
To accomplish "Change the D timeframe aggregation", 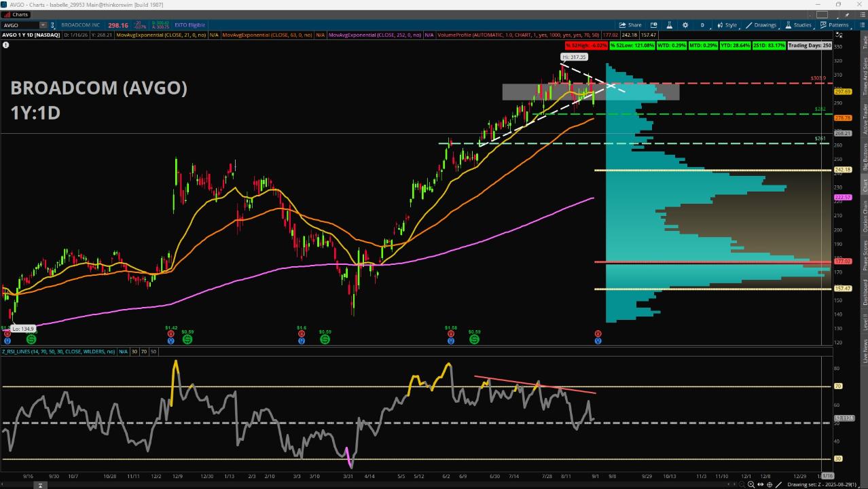I will (702, 25).
